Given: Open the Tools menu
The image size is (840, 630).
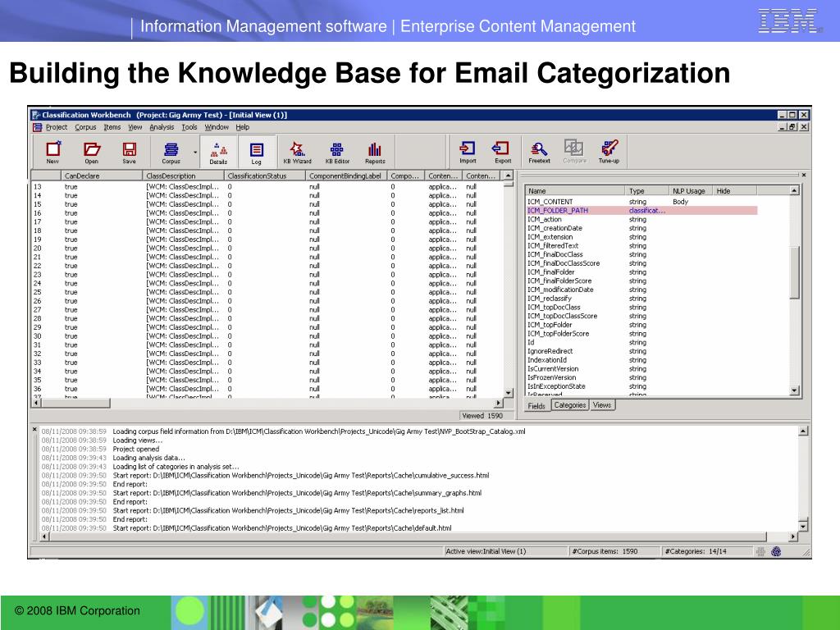Looking at the screenshot, I should 189,127.
